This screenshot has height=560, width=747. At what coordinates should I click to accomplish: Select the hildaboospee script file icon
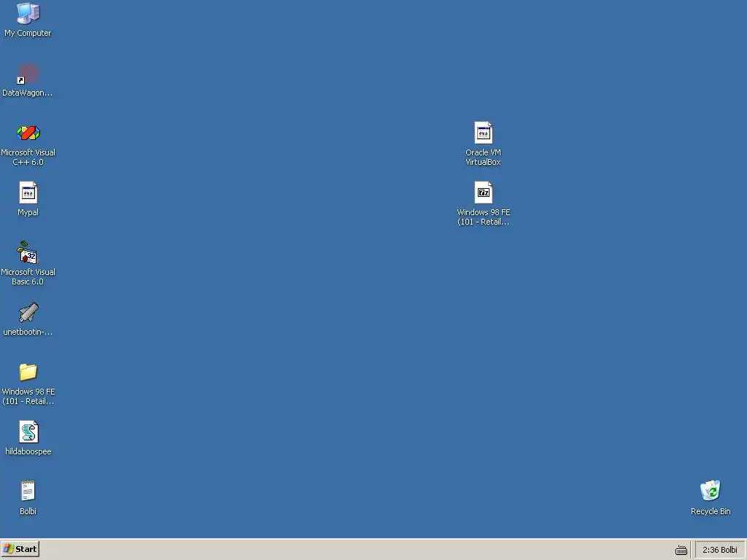tap(28, 432)
